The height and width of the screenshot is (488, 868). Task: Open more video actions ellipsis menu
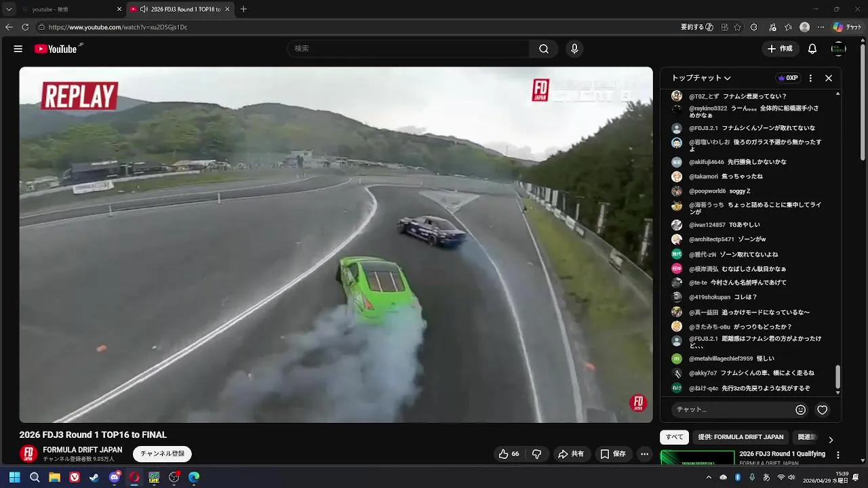click(645, 454)
